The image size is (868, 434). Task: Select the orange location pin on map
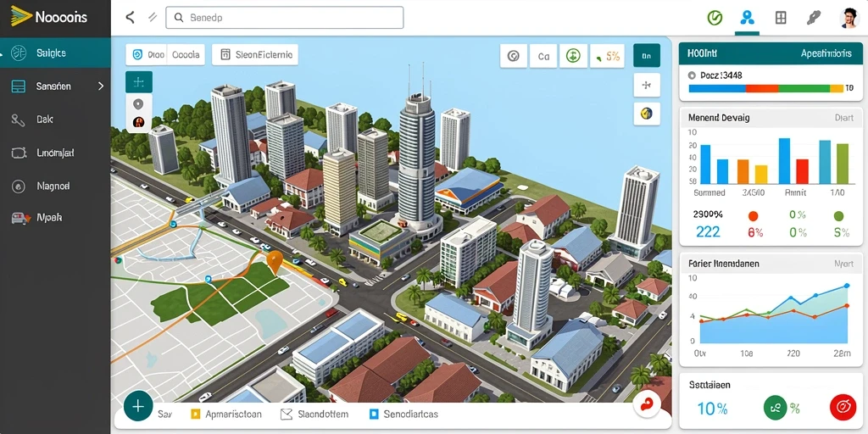pos(275,262)
